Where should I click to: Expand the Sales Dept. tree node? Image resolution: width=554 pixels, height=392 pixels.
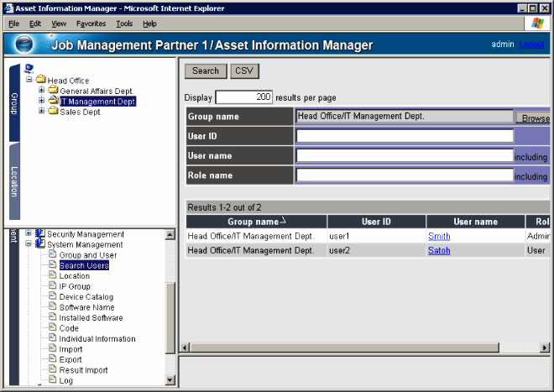pos(42,112)
